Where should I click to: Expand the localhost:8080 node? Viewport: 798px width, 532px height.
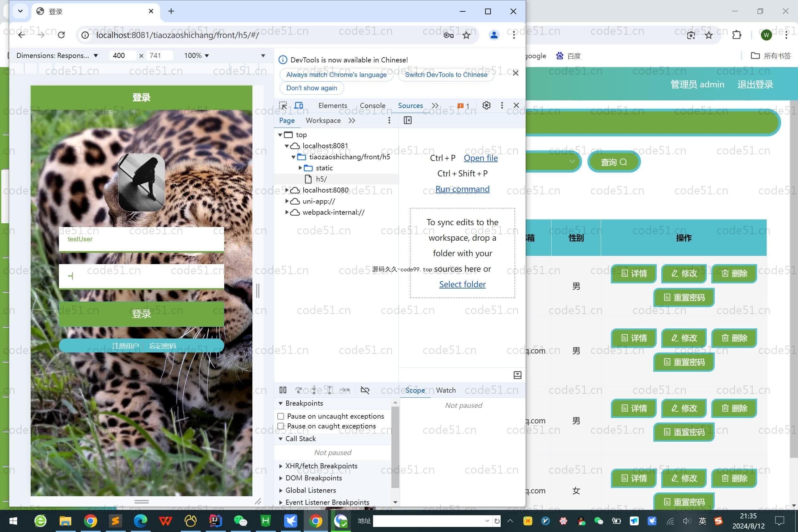click(x=287, y=190)
